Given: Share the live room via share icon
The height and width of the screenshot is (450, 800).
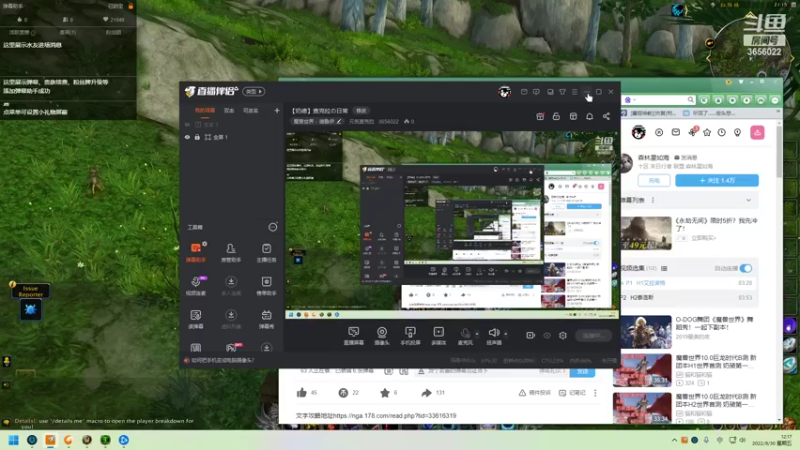Looking at the screenshot, I should 606,116.
